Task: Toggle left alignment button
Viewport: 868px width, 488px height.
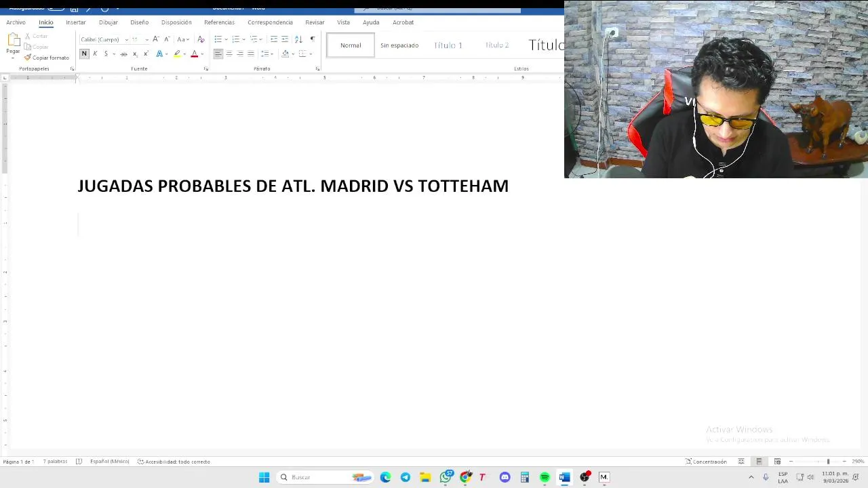Action: 218,54
